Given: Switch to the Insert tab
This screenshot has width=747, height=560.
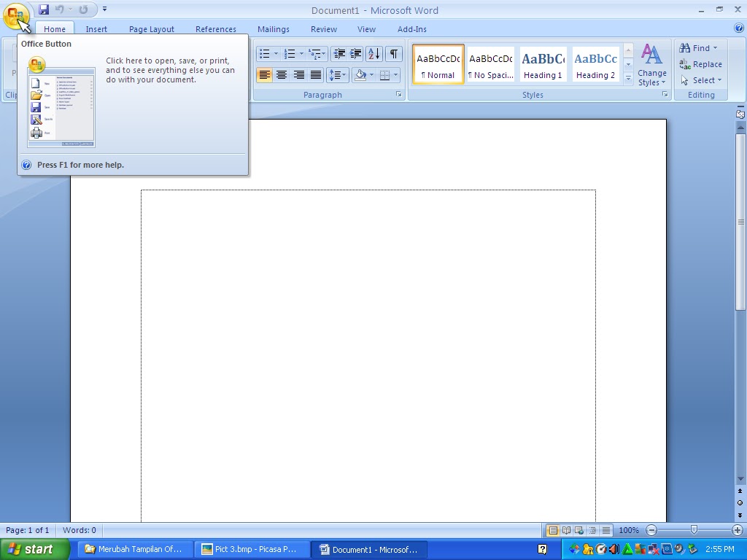Looking at the screenshot, I should (x=96, y=29).
